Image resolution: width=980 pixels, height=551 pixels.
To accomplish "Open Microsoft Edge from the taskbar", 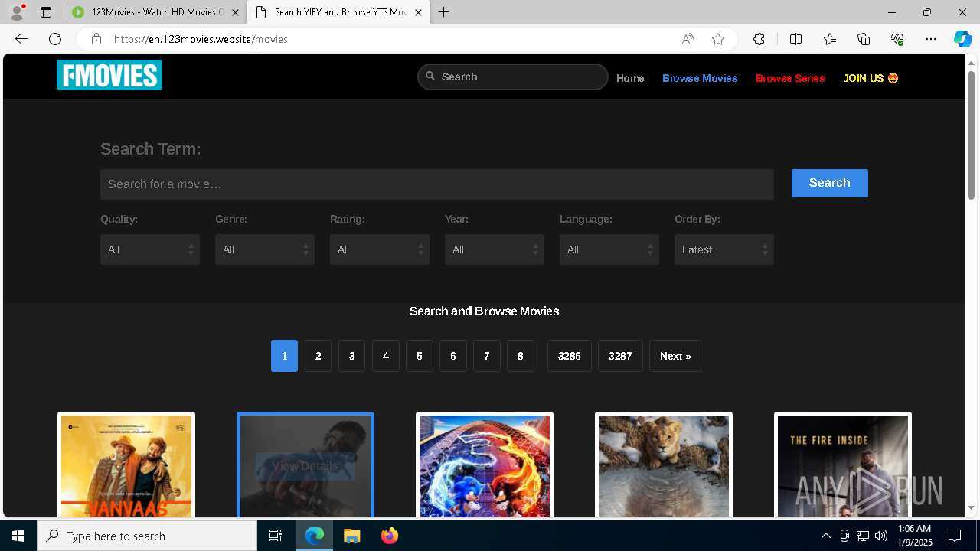I will pos(315,536).
